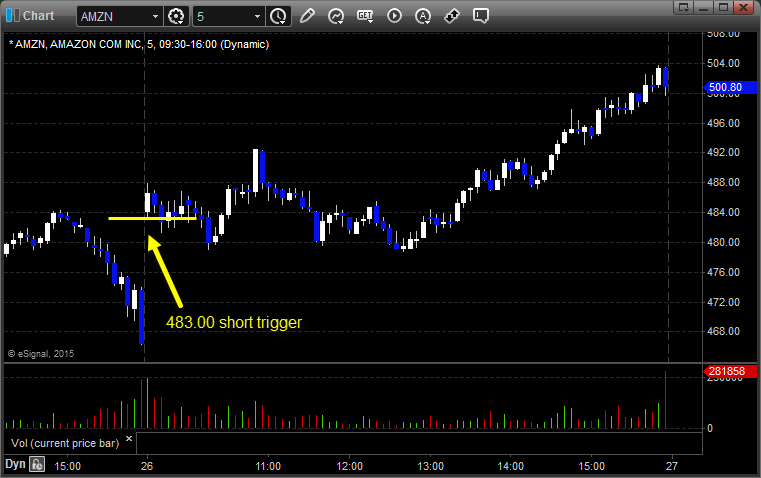Maximize the chart window
The height and width of the screenshot is (478, 761).
point(723,7)
